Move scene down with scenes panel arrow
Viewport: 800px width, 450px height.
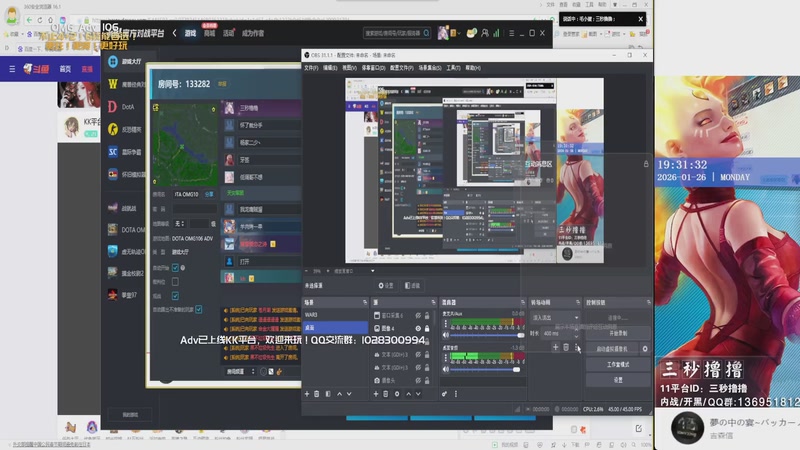click(x=349, y=394)
